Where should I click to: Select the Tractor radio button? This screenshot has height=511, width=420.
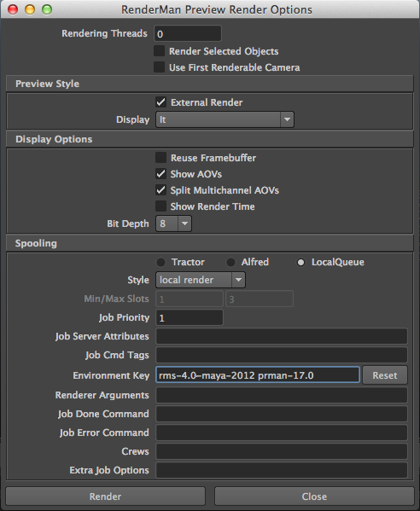pyautogui.click(x=160, y=262)
